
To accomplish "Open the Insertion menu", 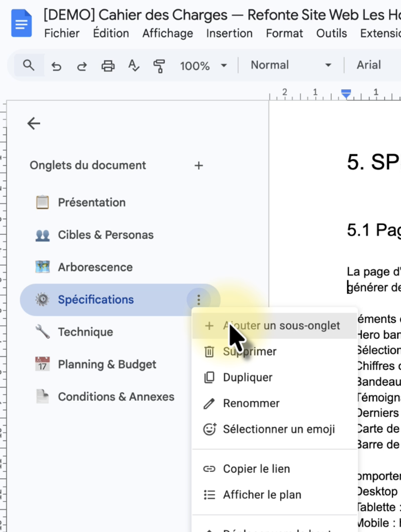I will [x=229, y=33].
